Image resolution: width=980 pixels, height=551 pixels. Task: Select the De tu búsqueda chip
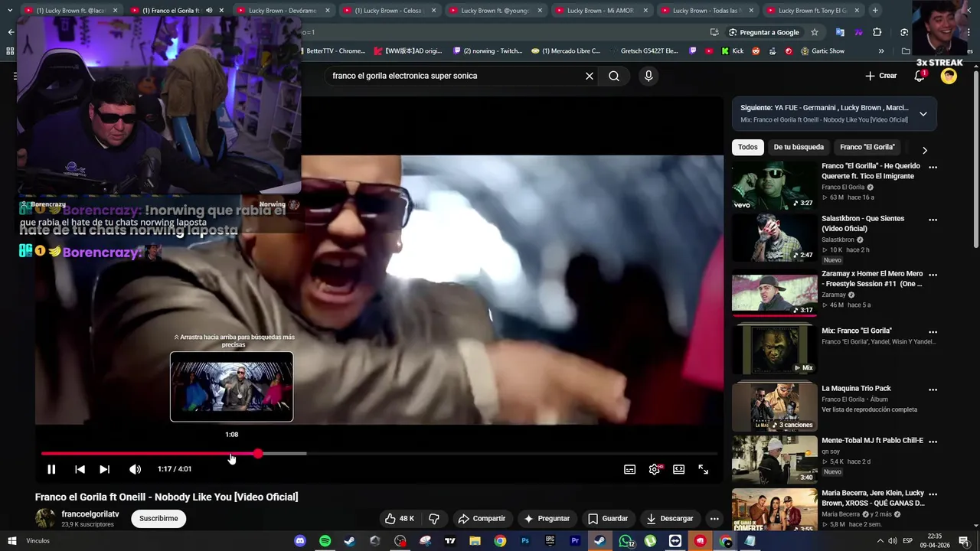tap(799, 147)
